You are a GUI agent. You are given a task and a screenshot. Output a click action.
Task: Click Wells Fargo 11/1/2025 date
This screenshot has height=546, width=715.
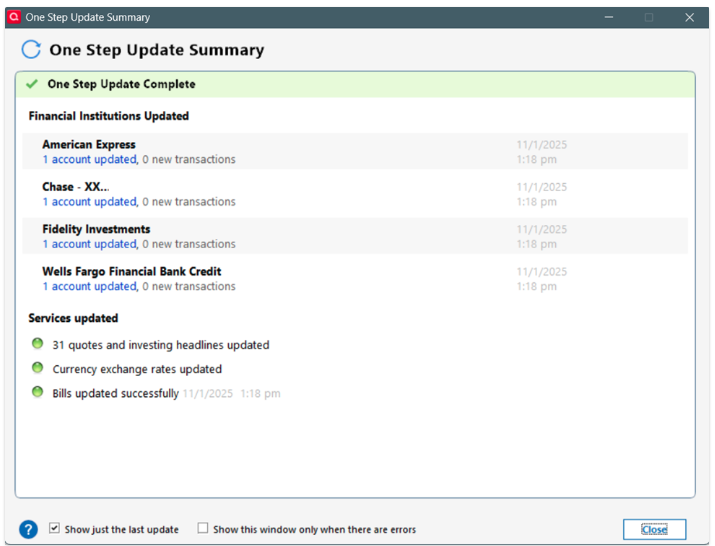pyautogui.click(x=542, y=271)
